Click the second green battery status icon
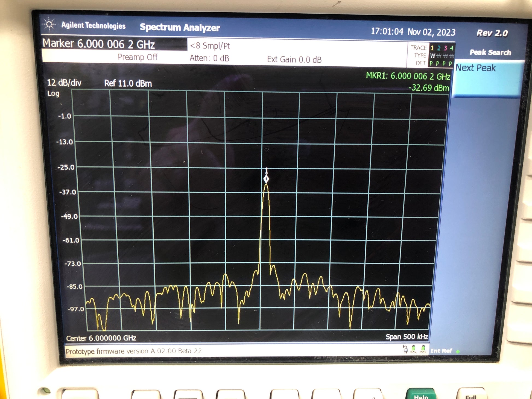Screen dimensions: 532x399 pos(423,349)
